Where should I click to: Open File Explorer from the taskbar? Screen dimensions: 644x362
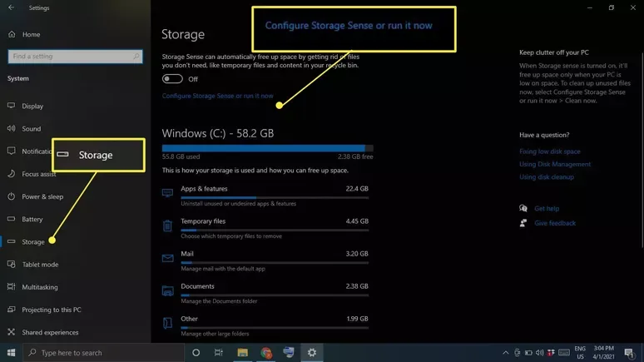(x=242, y=353)
